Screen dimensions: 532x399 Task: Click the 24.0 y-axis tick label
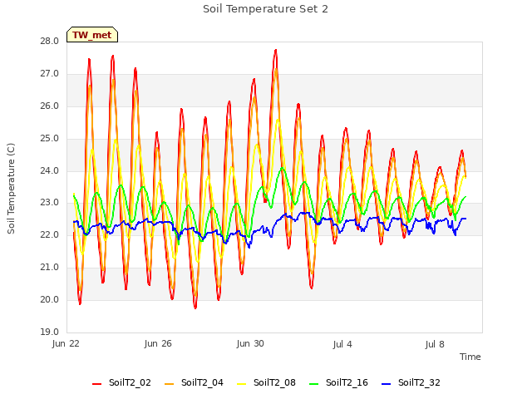50,170
